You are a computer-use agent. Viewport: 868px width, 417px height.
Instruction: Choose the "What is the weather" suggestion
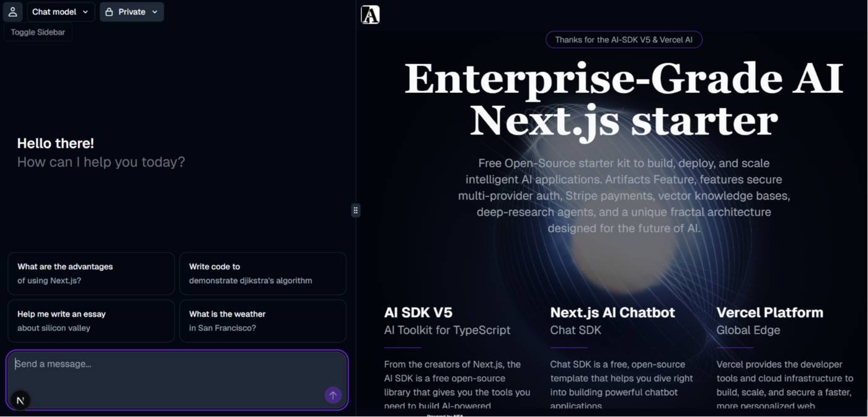[263, 321]
